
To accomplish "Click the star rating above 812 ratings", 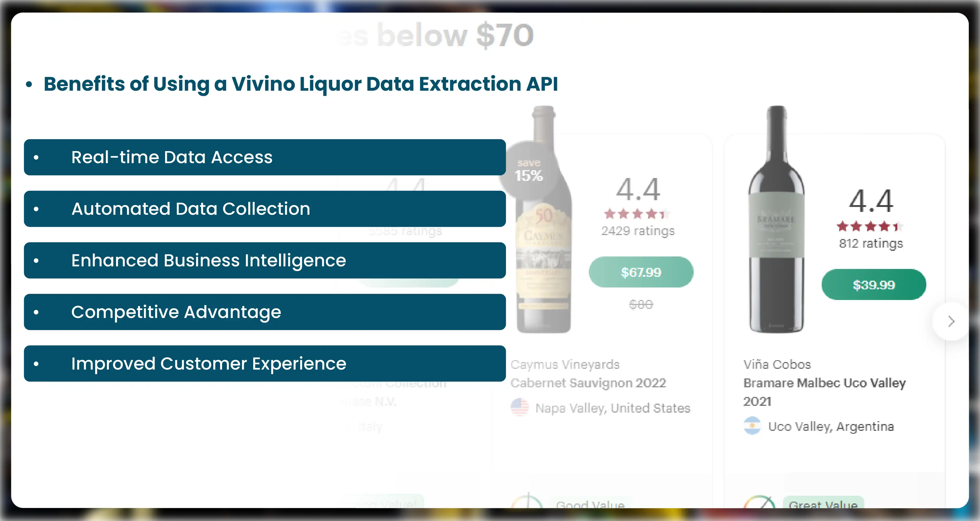I will (870, 227).
